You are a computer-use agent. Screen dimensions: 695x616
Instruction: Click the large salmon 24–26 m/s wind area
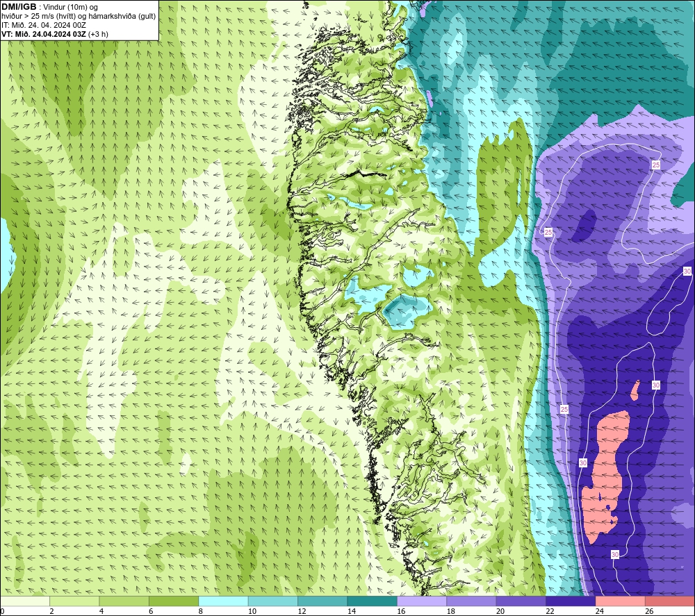point(606,478)
